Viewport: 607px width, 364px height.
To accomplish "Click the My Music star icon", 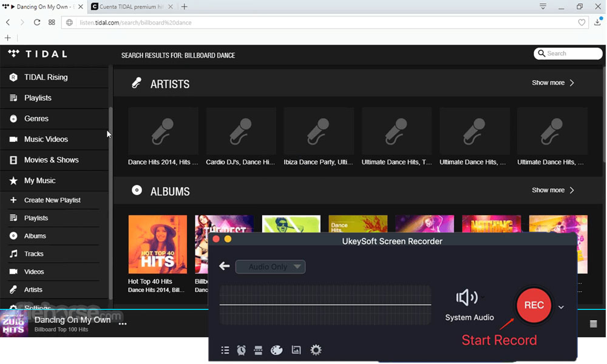I will pyautogui.click(x=13, y=181).
